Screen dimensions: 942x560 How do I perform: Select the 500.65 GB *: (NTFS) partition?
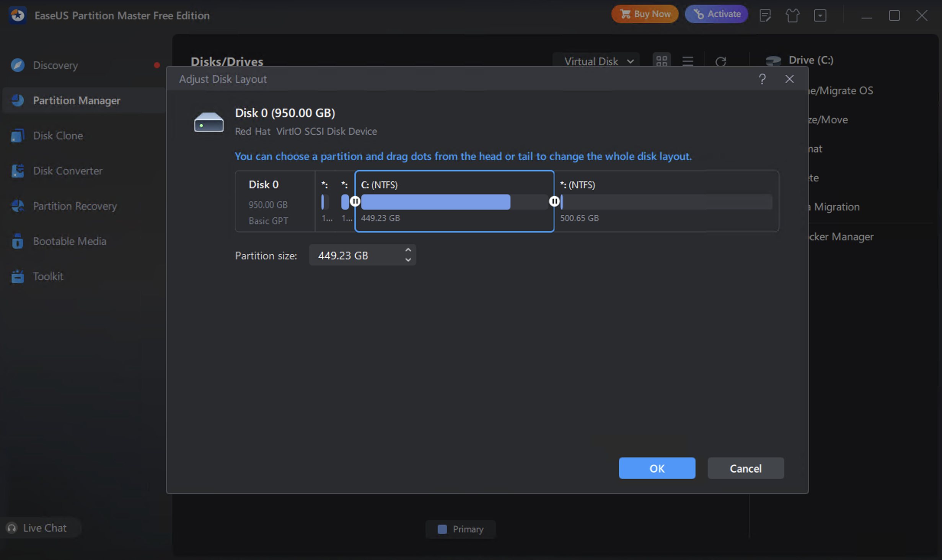click(x=666, y=201)
